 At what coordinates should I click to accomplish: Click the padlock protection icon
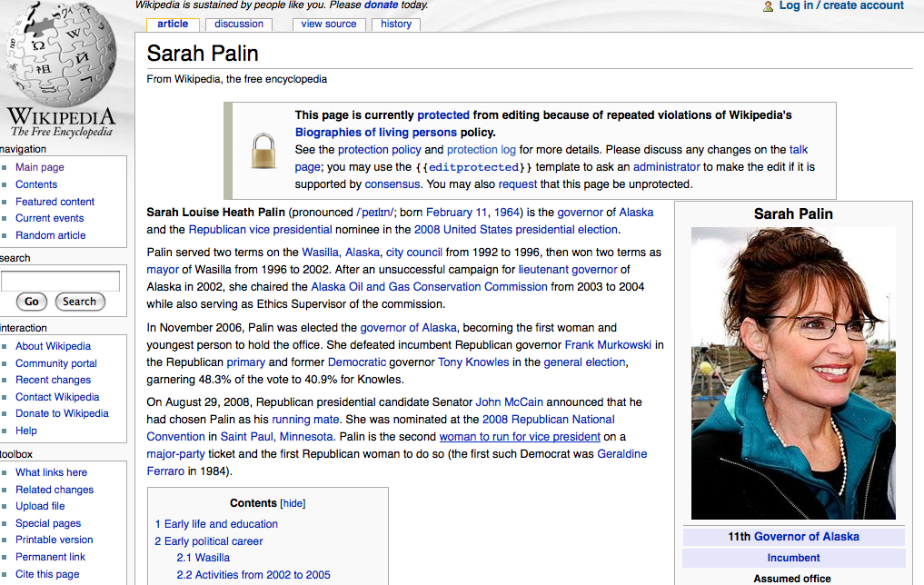coord(263,151)
